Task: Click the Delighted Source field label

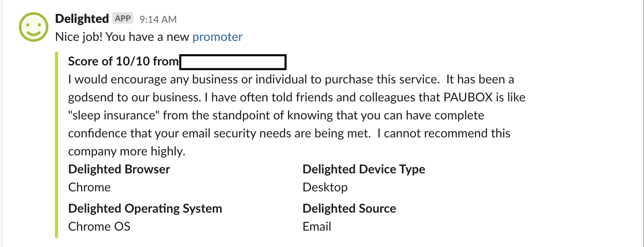Action: [349, 209]
